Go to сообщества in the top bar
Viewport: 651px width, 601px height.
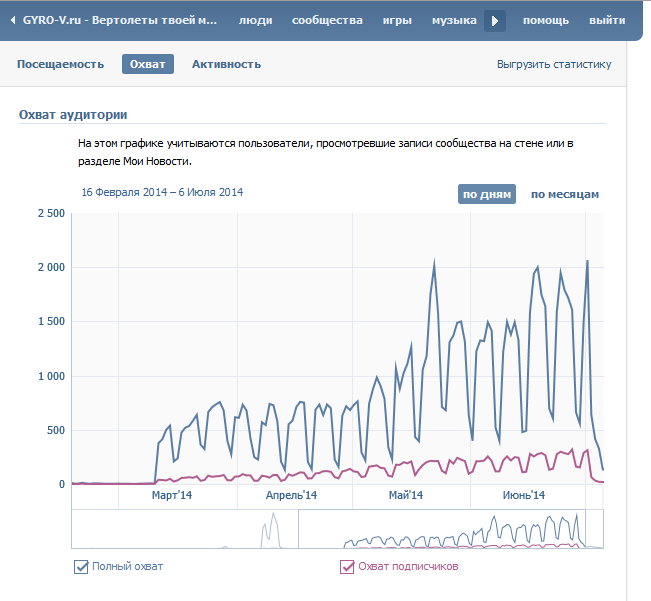pyautogui.click(x=327, y=20)
